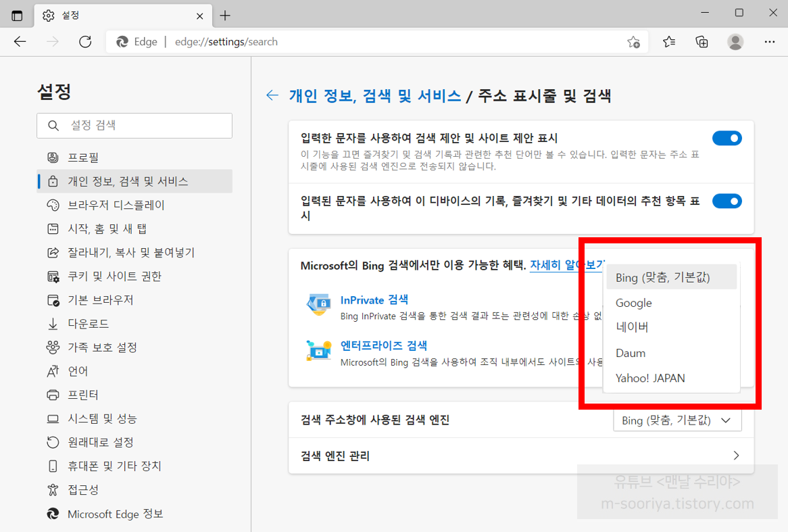Follow the 개인 정보, 검색 및 서비스 breadcrumb link

point(374,95)
